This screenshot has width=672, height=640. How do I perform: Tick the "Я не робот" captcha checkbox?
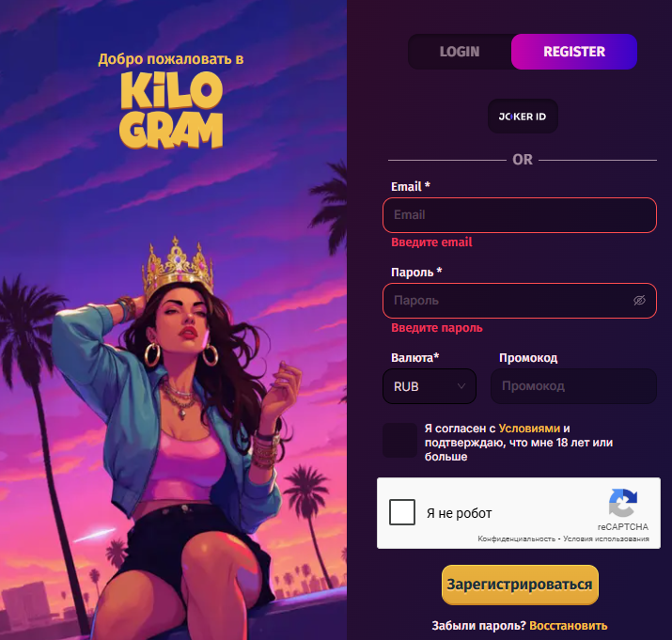(x=402, y=512)
